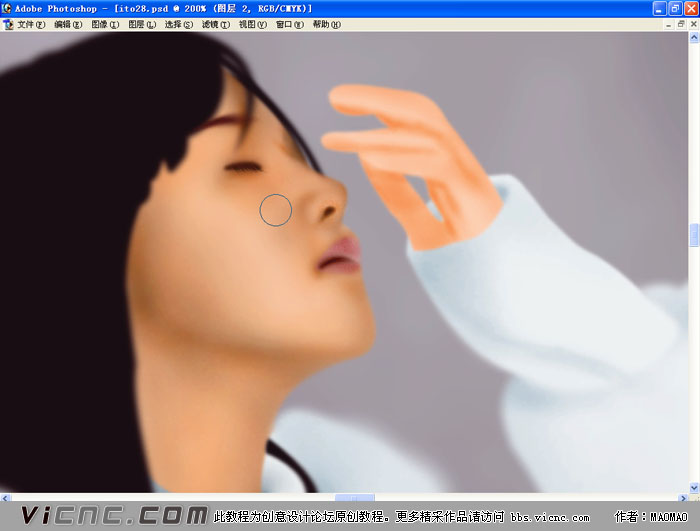
Task: Open the 帮助 (Help) menu
Action: coord(326,25)
